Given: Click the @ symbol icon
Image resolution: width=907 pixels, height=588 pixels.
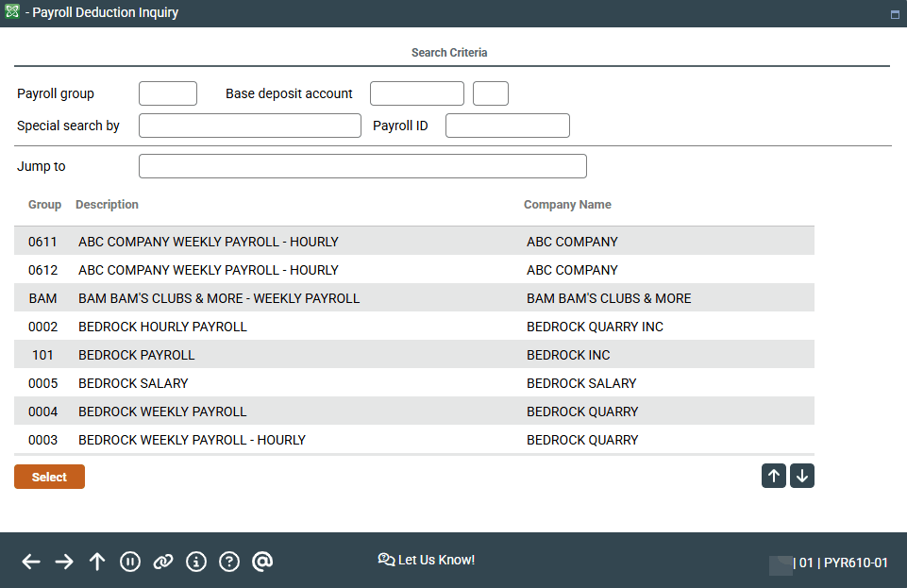Looking at the screenshot, I should click(x=262, y=562).
